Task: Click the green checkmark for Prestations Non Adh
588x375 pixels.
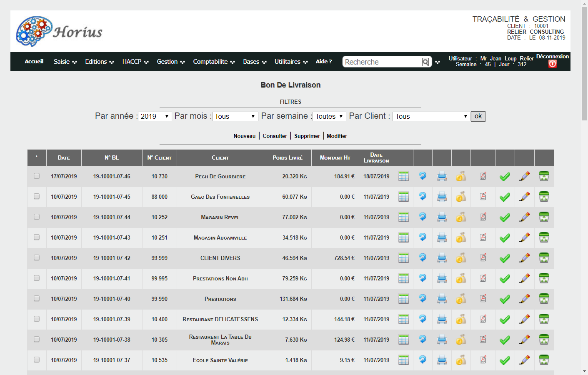Action: click(505, 278)
